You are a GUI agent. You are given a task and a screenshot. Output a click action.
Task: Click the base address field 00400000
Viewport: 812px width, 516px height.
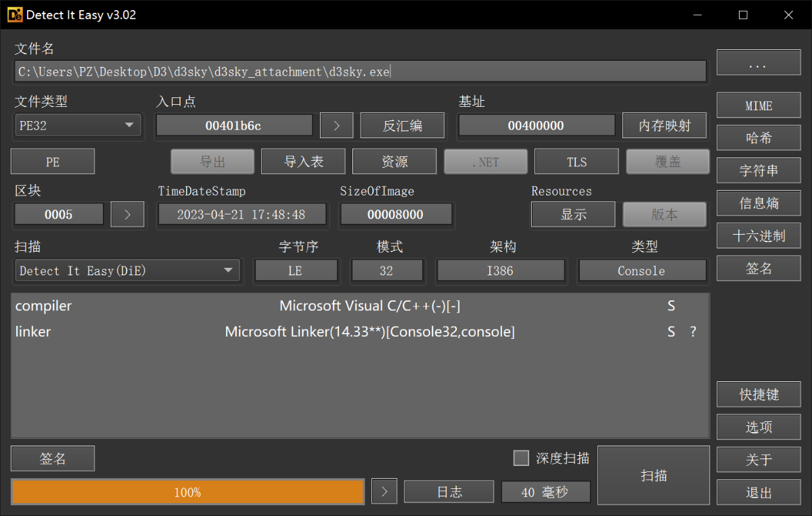coord(536,125)
